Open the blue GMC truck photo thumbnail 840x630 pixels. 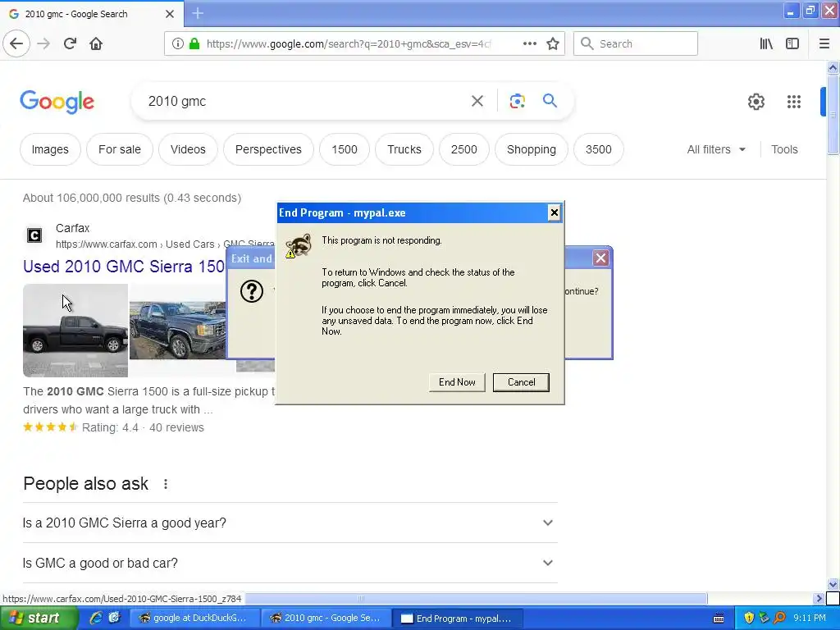pyautogui.click(x=177, y=330)
